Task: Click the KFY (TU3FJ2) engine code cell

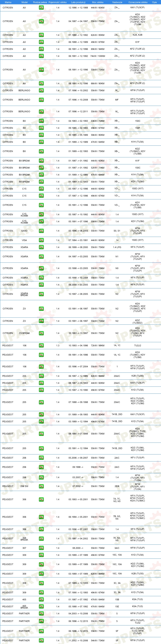Action: [138, 83]
